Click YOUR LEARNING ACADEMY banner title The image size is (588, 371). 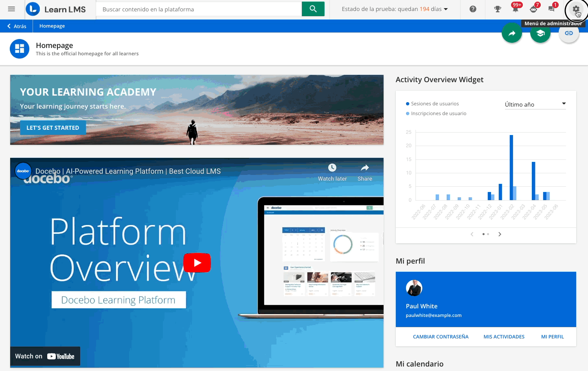click(88, 92)
